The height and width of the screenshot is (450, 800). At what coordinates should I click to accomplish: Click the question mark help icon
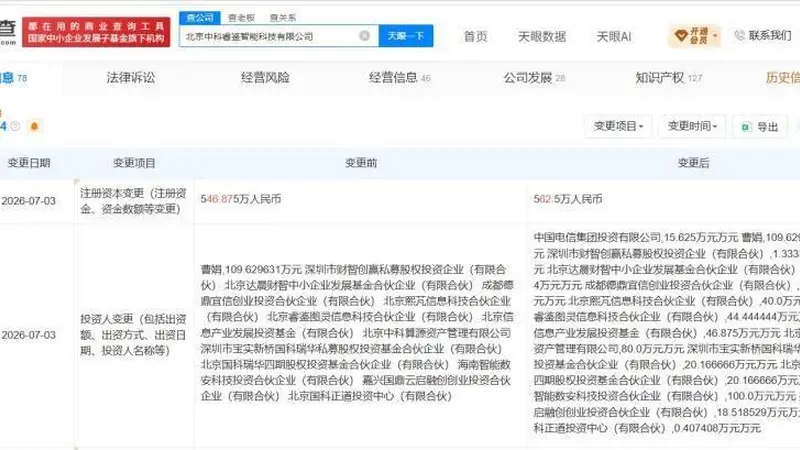click(x=15, y=126)
